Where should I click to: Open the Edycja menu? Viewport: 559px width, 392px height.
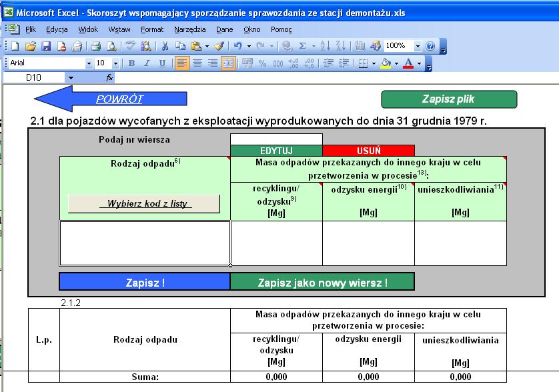(57, 29)
